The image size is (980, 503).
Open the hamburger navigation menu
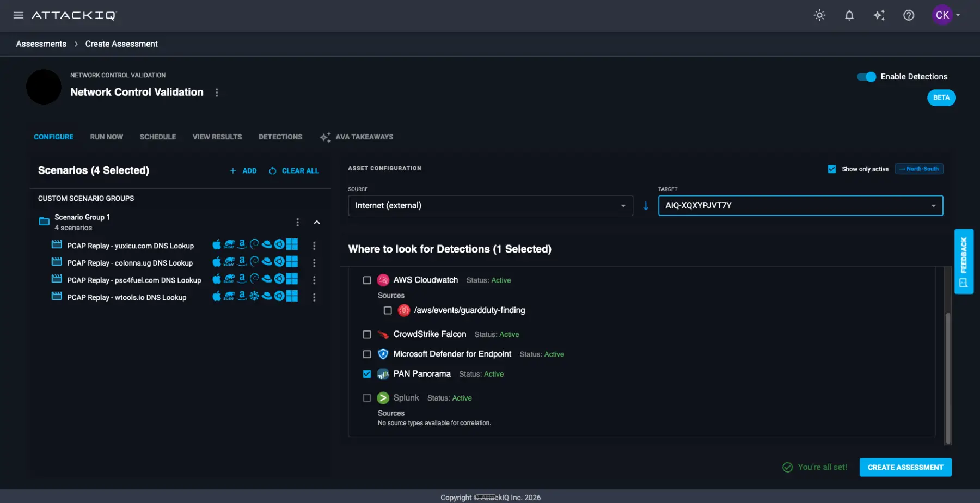(x=19, y=15)
